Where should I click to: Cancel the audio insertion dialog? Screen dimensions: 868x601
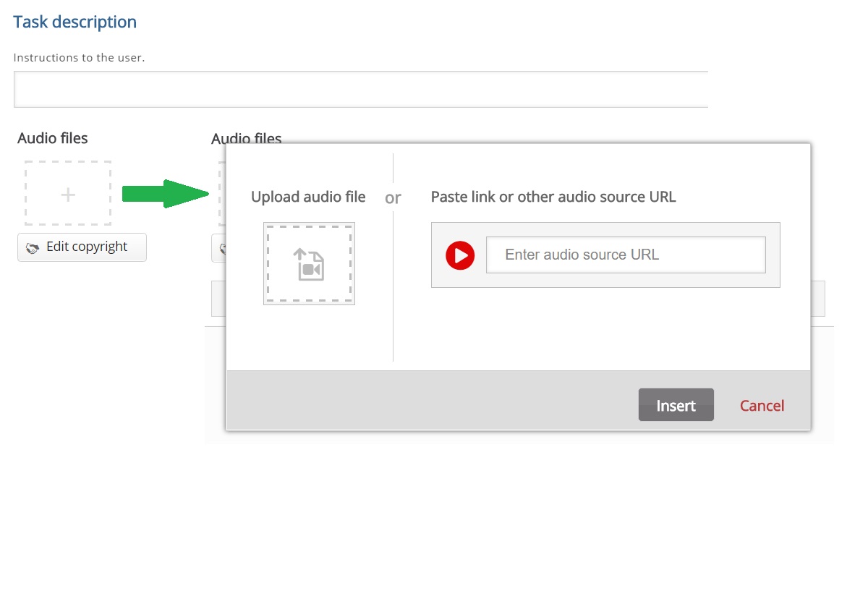click(762, 405)
